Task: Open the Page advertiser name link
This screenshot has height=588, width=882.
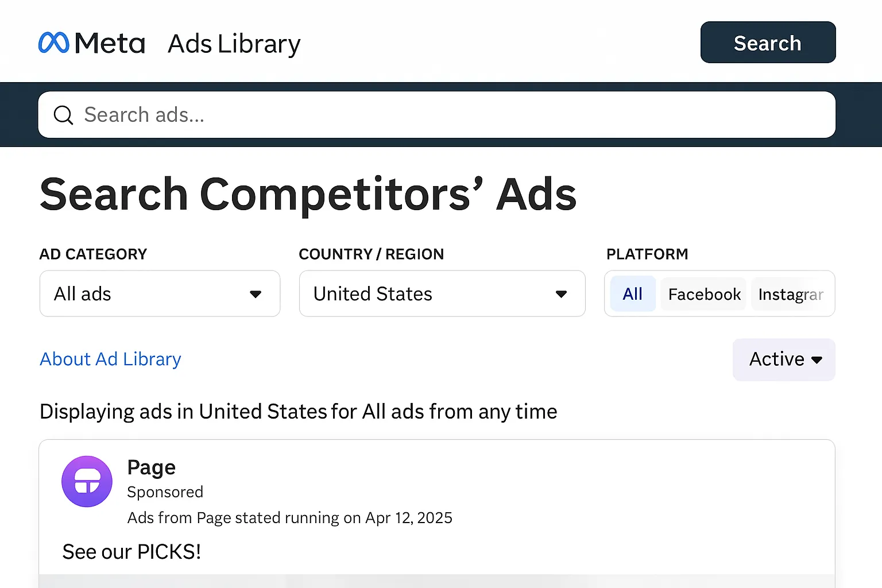Action: click(x=152, y=467)
